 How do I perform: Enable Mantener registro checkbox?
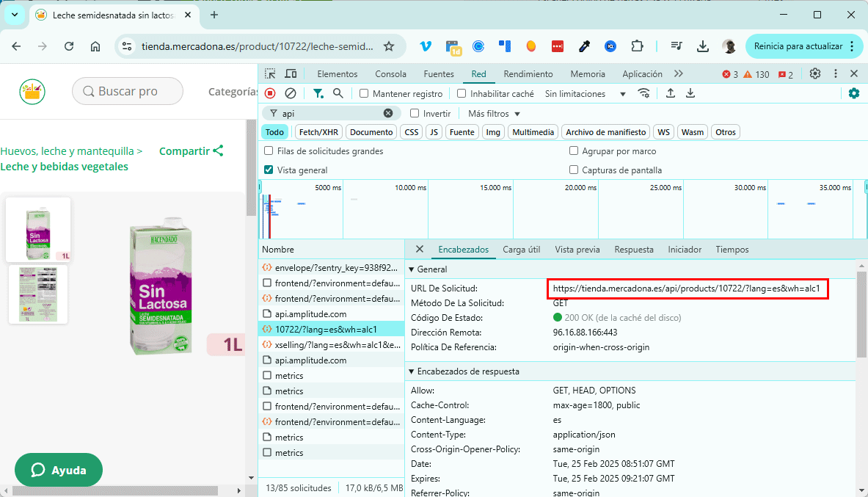click(364, 94)
